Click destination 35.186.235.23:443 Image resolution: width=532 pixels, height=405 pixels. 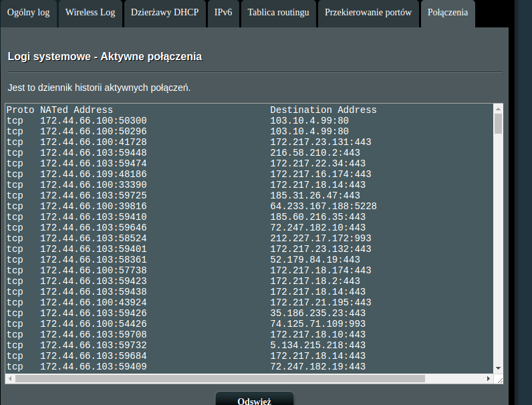[x=317, y=313]
